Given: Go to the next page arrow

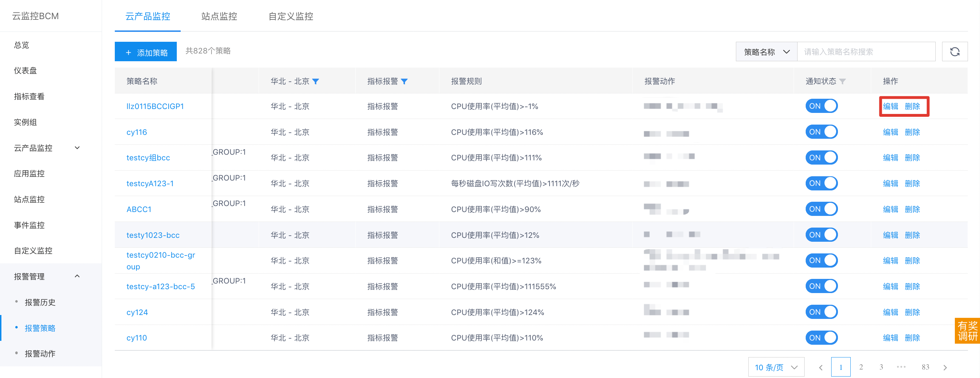Looking at the screenshot, I should [x=945, y=367].
